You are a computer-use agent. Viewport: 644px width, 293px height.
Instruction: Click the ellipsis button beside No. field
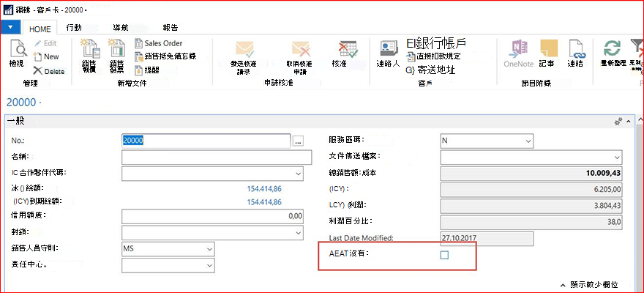pos(298,141)
